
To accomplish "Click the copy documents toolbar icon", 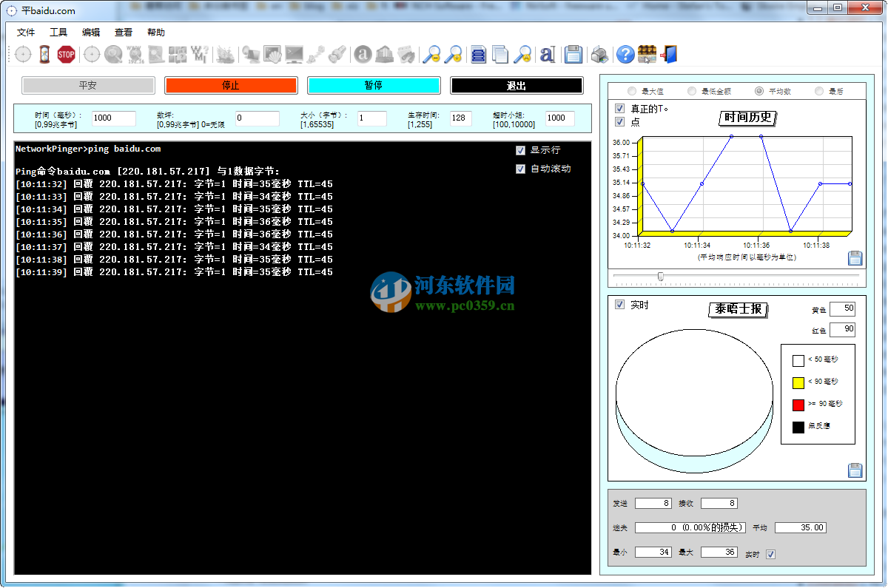I will (x=499, y=53).
